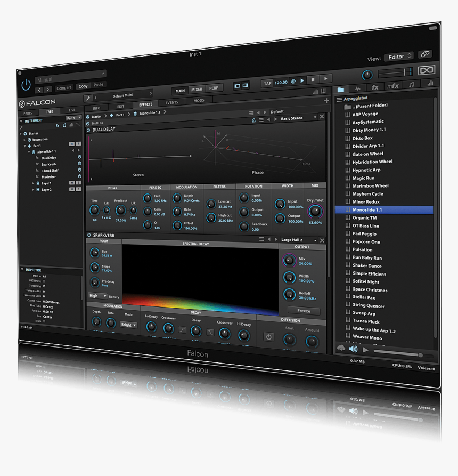Open the MODS tab
Screen dimensions: 458x476
click(x=199, y=101)
